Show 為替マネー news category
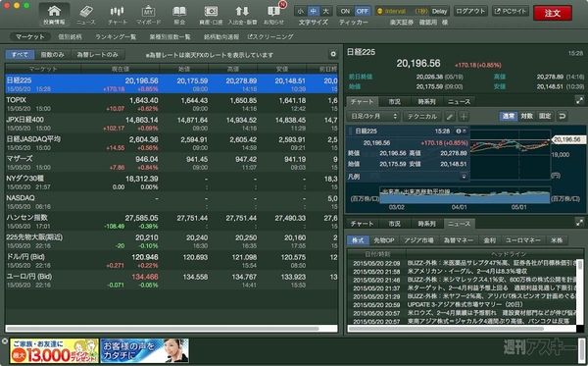 pos(459,240)
